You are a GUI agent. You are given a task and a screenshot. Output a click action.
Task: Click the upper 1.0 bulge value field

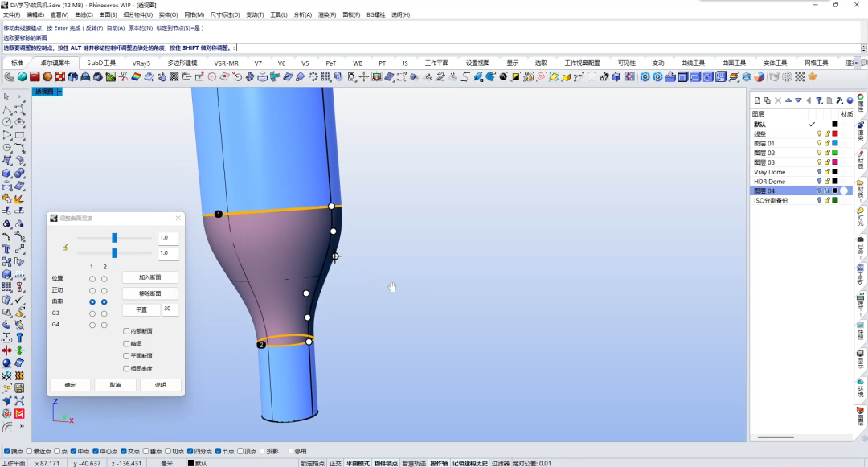coord(168,238)
